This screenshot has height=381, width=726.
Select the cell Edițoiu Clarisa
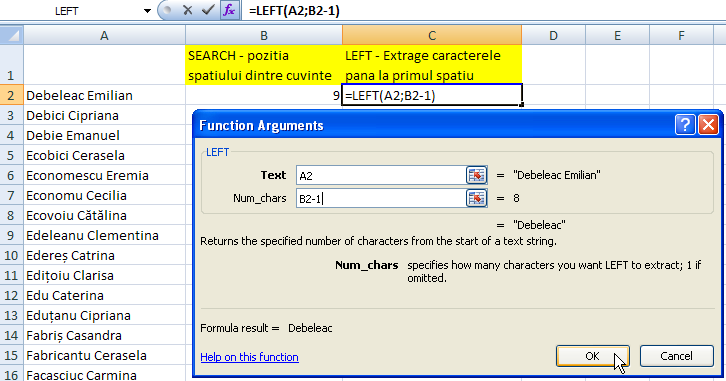click(104, 275)
